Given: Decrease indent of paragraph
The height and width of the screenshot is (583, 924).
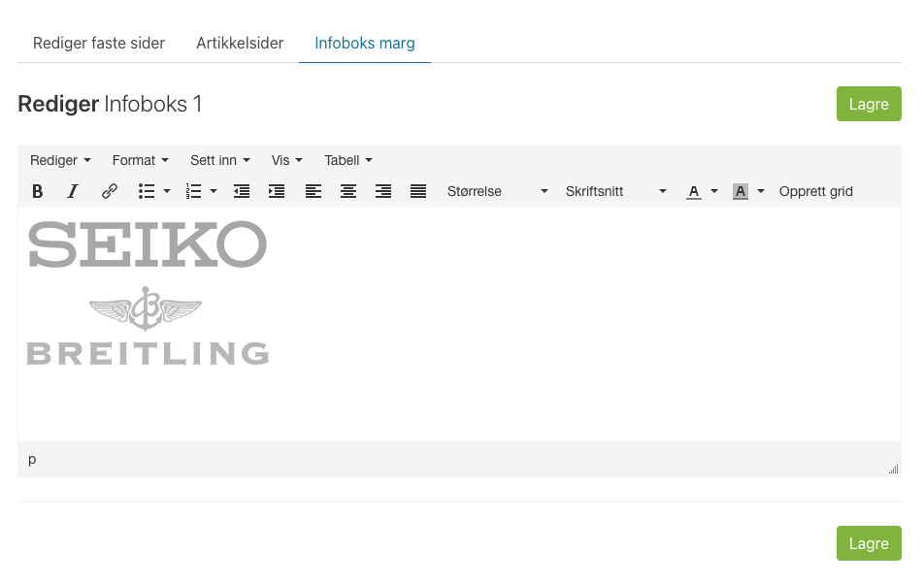Looking at the screenshot, I should tap(241, 191).
